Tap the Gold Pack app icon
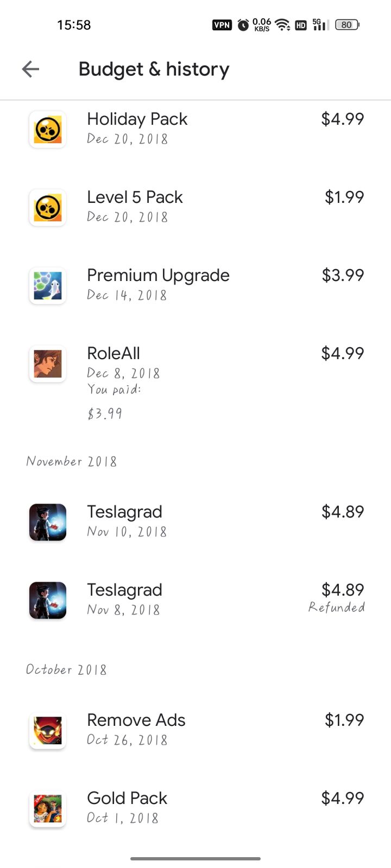The image size is (391, 868). (x=48, y=809)
